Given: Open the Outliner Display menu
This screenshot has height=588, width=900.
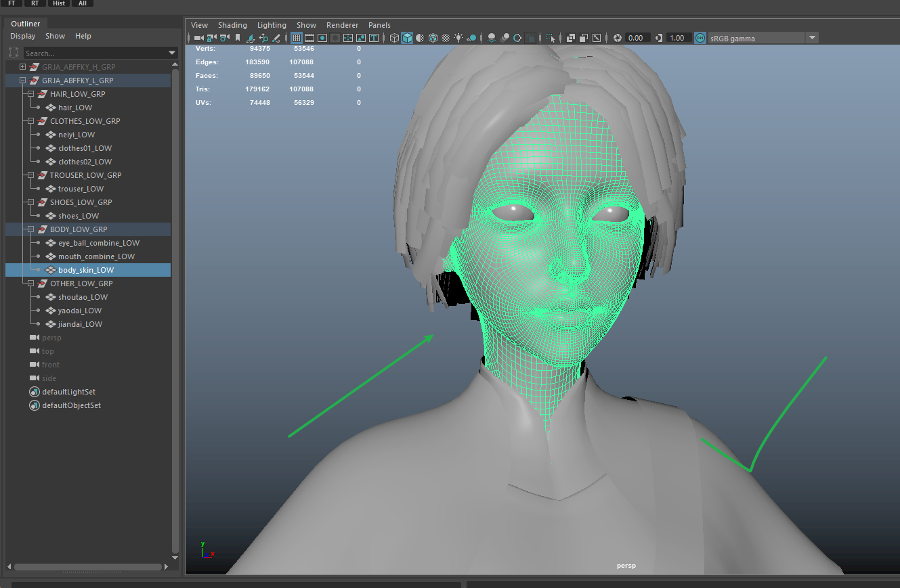Looking at the screenshot, I should point(22,36).
